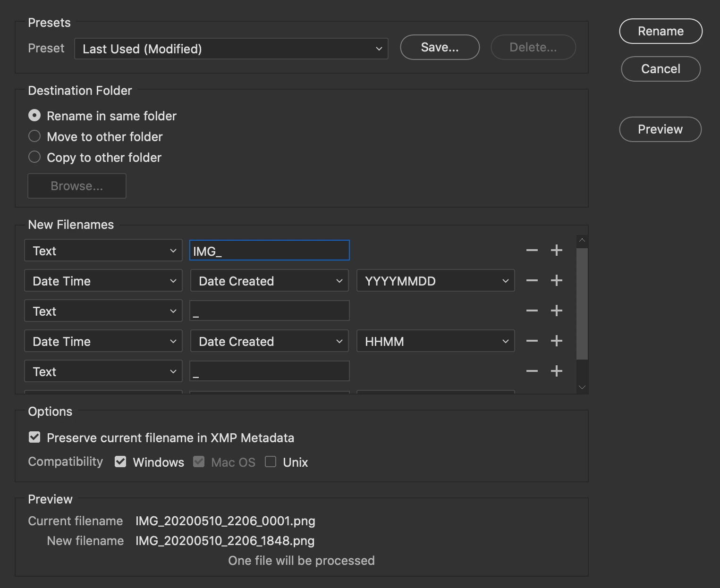Add a row after the Text row above HHMM

(557, 311)
